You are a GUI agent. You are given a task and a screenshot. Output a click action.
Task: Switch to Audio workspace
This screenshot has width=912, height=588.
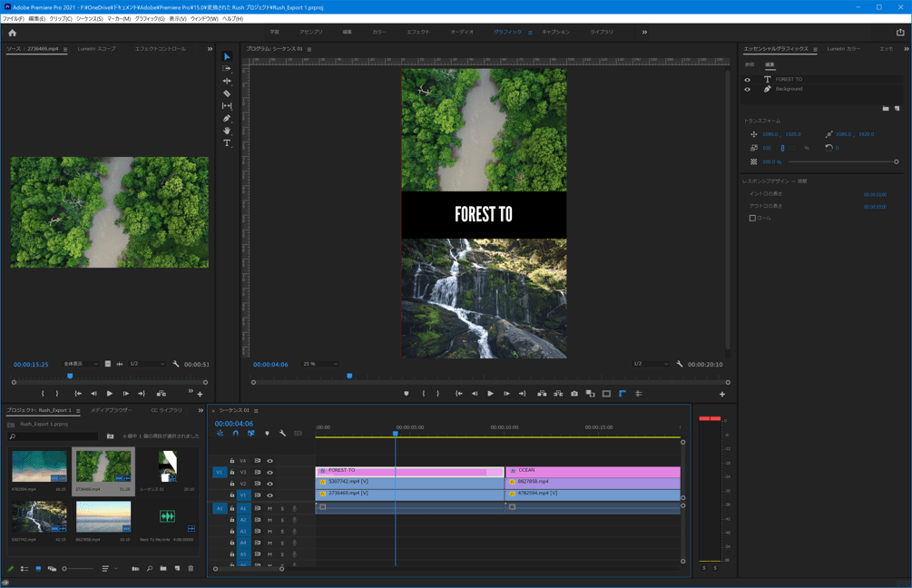pyautogui.click(x=462, y=32)
